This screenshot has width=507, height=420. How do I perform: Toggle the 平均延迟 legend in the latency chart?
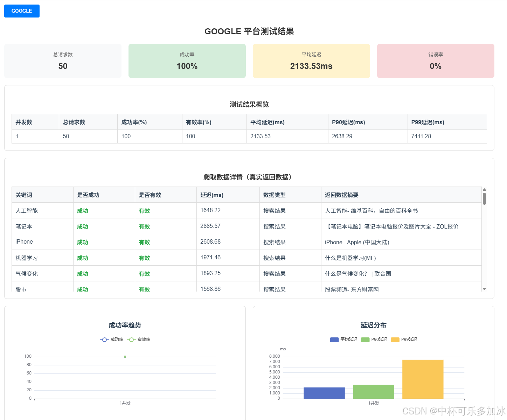[343, 339]
